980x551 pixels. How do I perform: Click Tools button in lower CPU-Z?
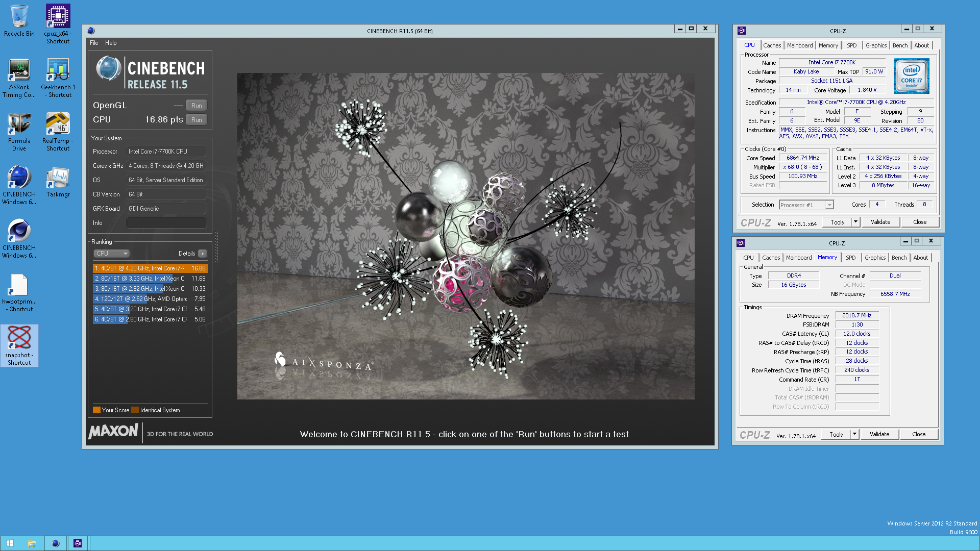pos(836,434)
